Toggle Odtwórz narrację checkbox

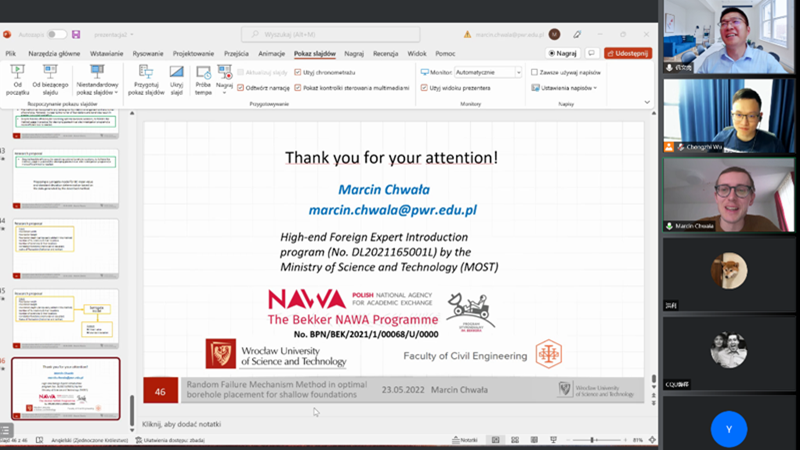pos(241,88)
